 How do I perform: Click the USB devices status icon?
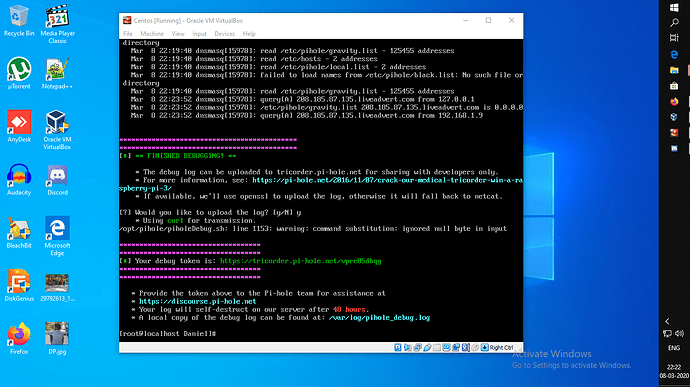(x=427, y=347)
